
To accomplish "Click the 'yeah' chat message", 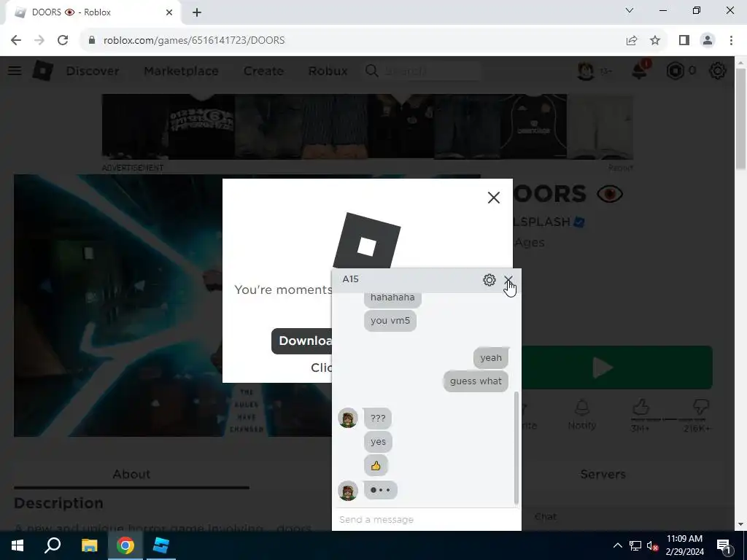I will point(491,357).
